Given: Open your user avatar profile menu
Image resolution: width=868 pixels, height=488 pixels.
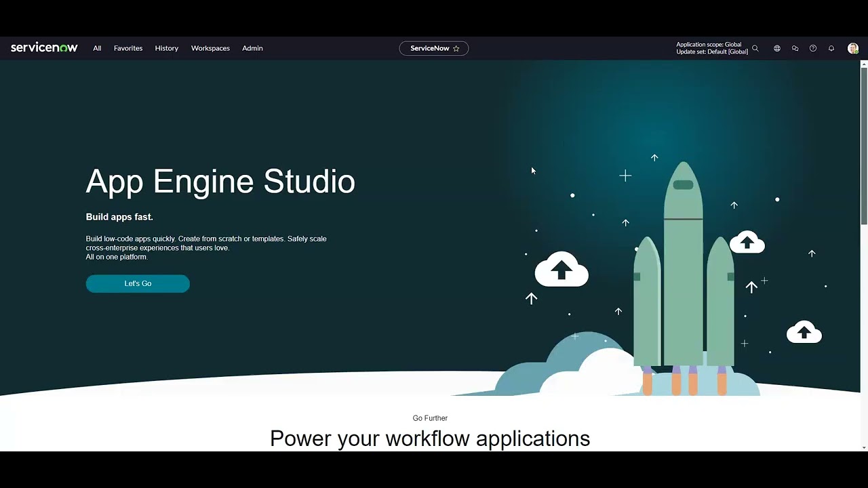Looking at the screenshot, I should tap(852, 48).
